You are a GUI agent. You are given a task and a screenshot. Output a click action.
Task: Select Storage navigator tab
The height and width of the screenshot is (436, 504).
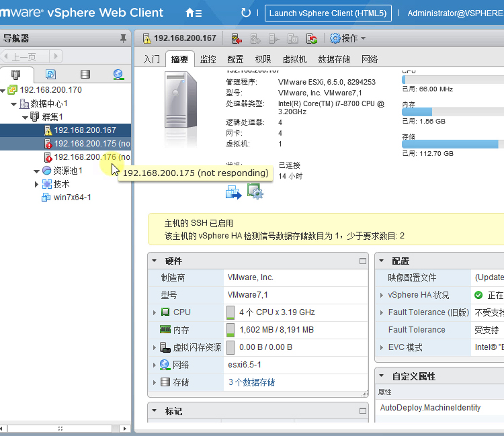click(85, 74)
